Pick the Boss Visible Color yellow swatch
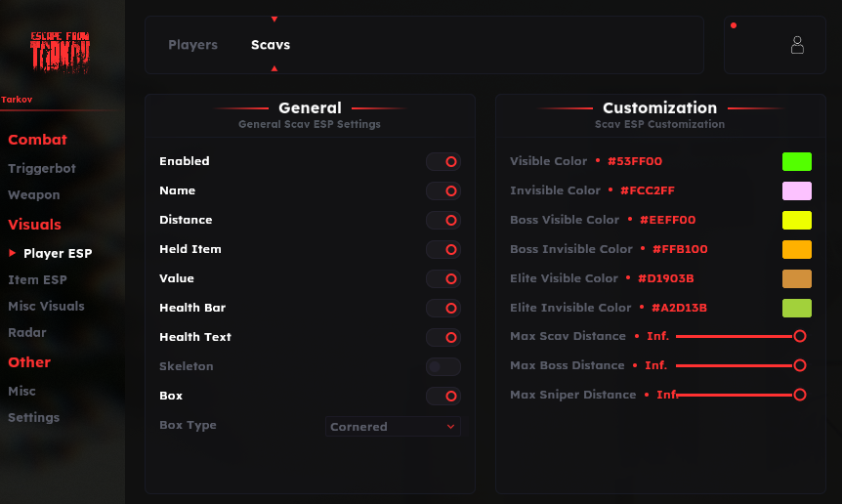This screenshot has width=842, height=504. (x=796, y=221)
